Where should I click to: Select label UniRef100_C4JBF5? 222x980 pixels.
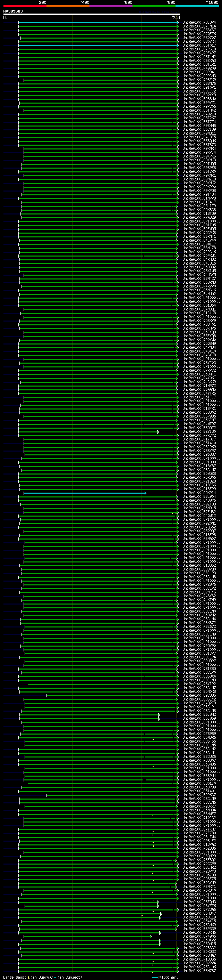tap(199, 137)
